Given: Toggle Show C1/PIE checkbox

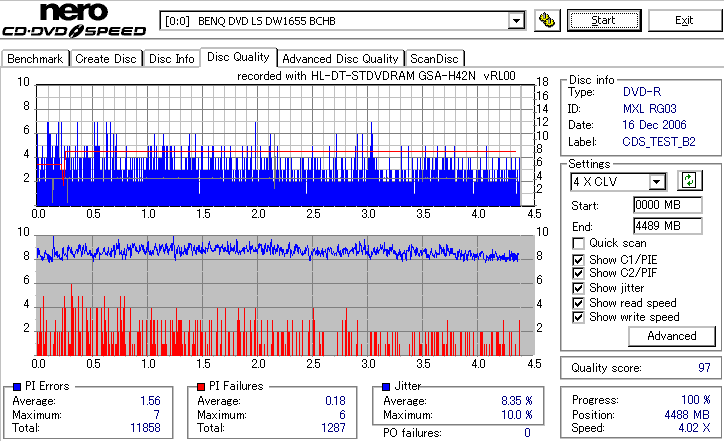Looking at the screenshot, I should 578,260.
